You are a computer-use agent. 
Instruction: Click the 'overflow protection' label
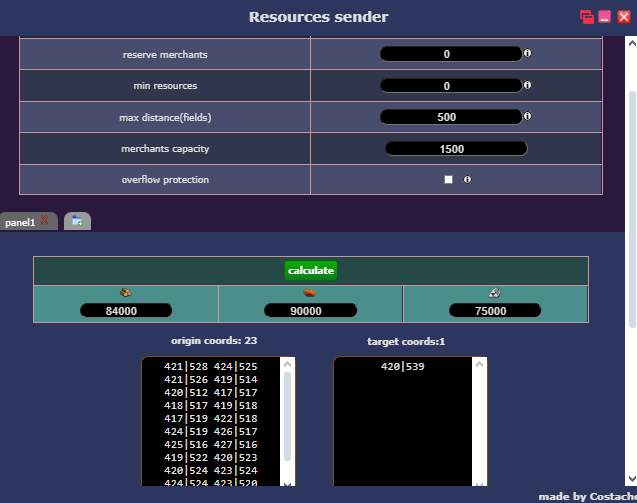[165, 180]
